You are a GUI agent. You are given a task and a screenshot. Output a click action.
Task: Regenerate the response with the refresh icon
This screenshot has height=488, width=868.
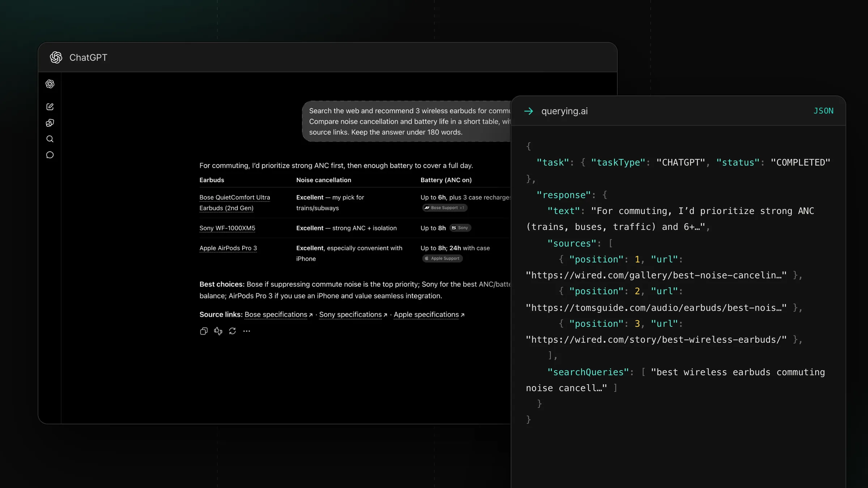click(x=233, y=331)
